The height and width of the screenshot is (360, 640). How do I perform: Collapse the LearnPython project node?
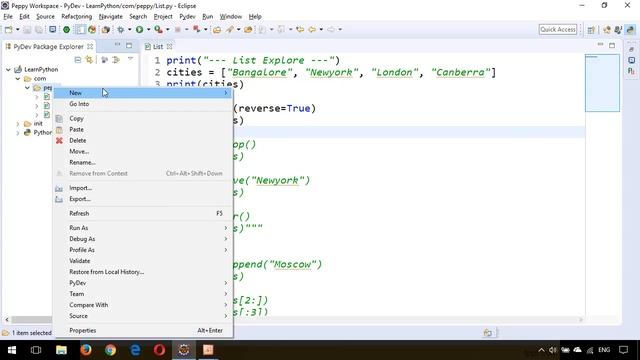click(8, 69)
